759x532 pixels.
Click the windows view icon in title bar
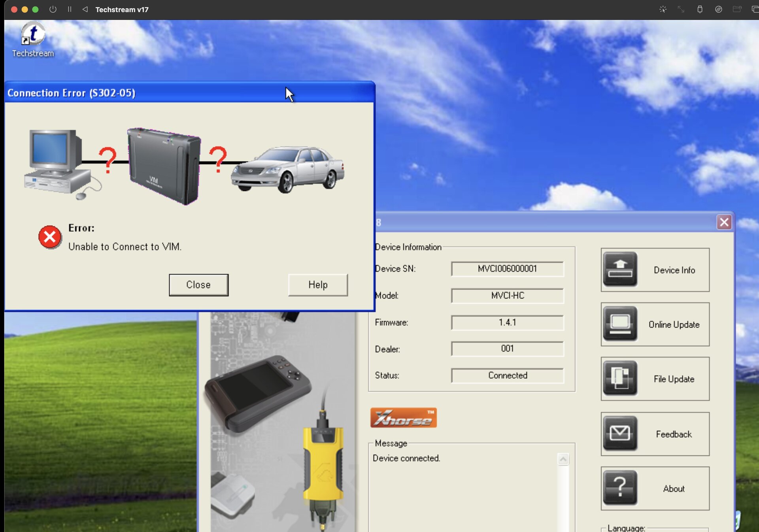click(755, 9)
